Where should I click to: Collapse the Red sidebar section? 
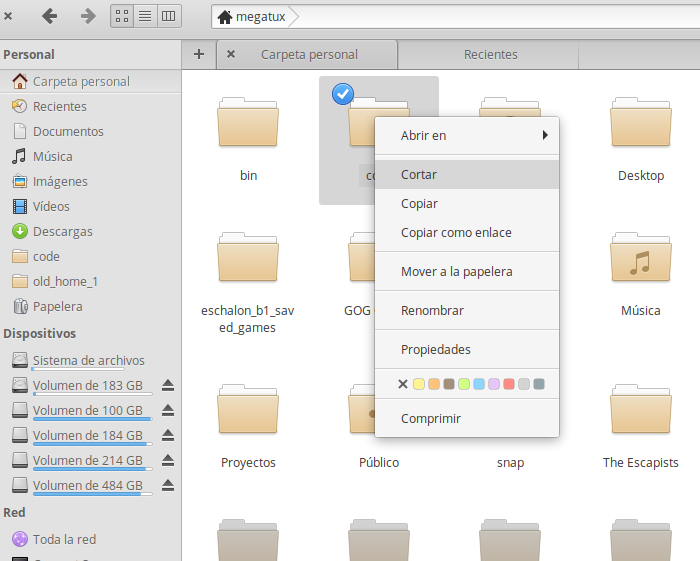pyautogui.click(x=14, y=512)
